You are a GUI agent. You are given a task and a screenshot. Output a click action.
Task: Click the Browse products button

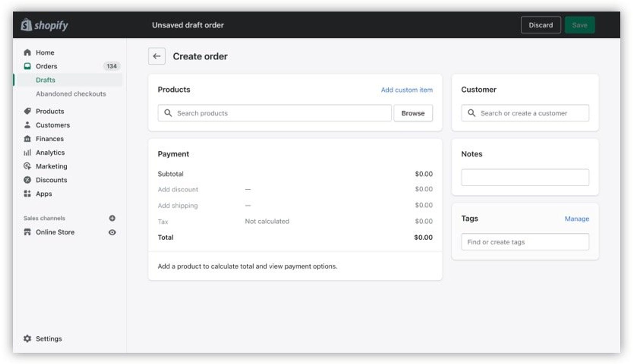(x=413, y=113)
